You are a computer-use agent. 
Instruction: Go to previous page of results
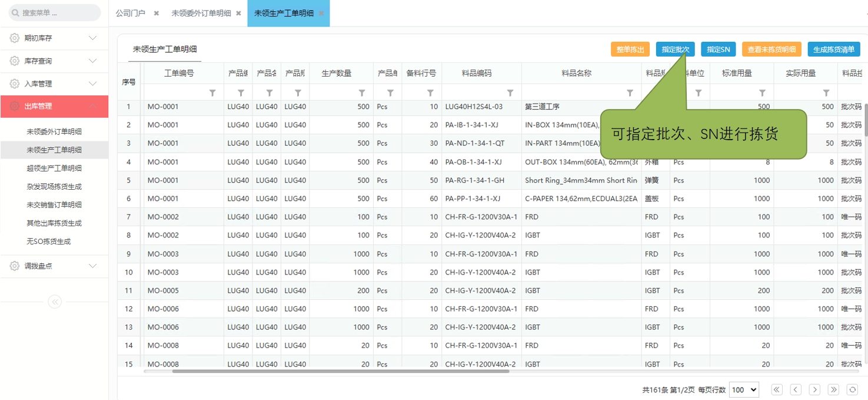[x=796, y=389]
